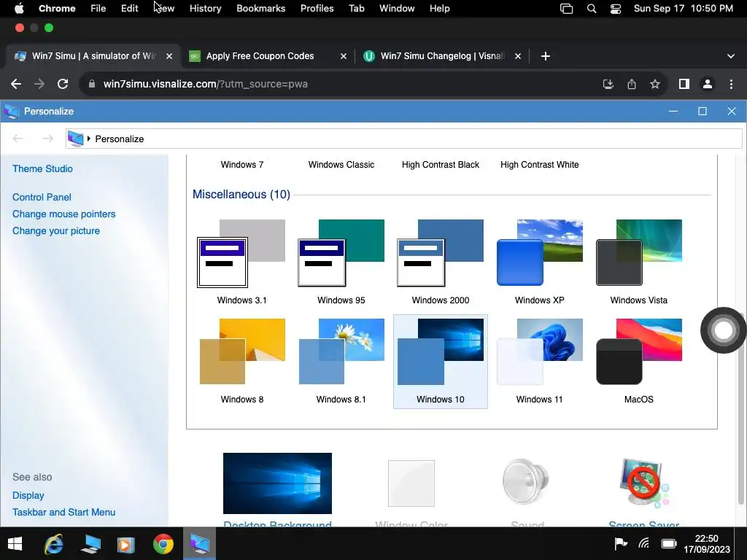
Task: Select the Windows 3.1 theme thumbnail
Action: click(x=241, y=253)
